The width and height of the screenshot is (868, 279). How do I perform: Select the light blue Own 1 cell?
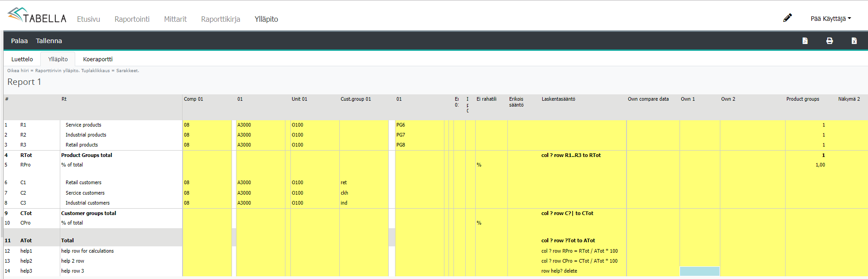699,271
